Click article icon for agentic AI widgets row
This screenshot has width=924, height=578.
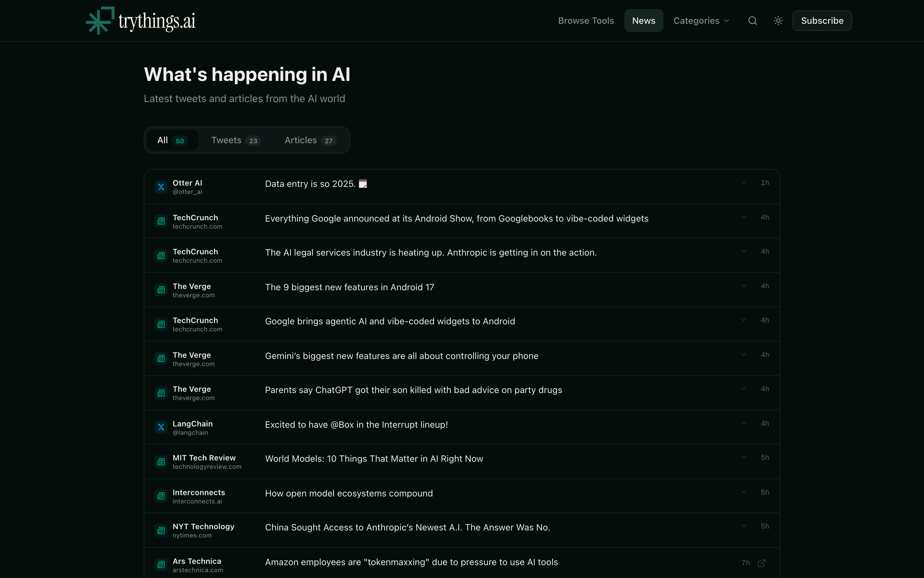coord(161,325)
